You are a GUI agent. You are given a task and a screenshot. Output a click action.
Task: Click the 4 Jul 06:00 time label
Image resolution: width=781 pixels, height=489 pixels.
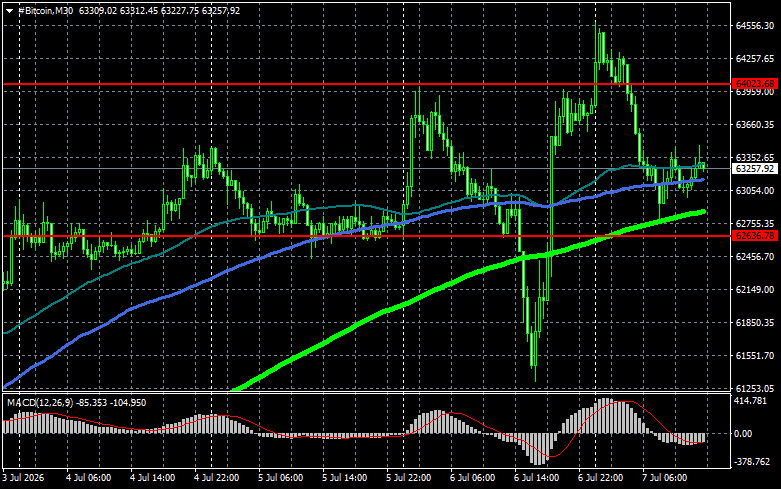point(89,478)
